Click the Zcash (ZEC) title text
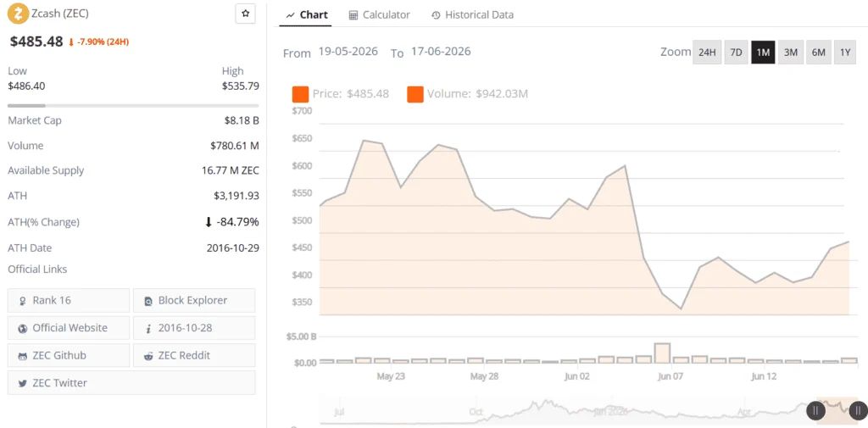The height and width of the screenshot is (428, 868). tap(60, 13)
